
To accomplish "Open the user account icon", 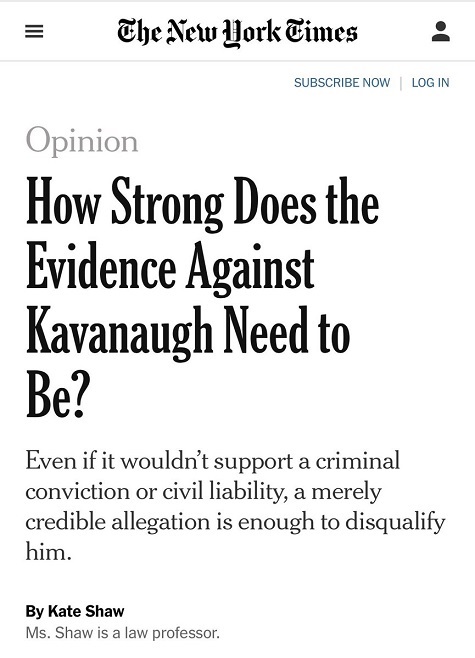I will tap(441, 31).
